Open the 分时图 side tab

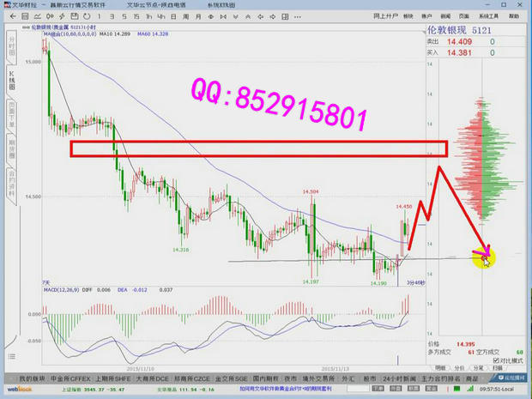12,45
